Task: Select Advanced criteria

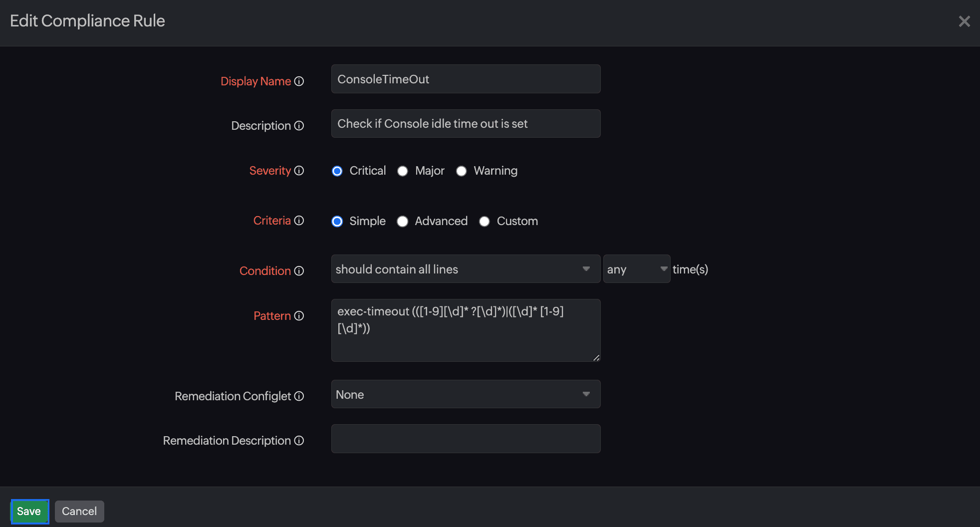Action: pos(403,222)
